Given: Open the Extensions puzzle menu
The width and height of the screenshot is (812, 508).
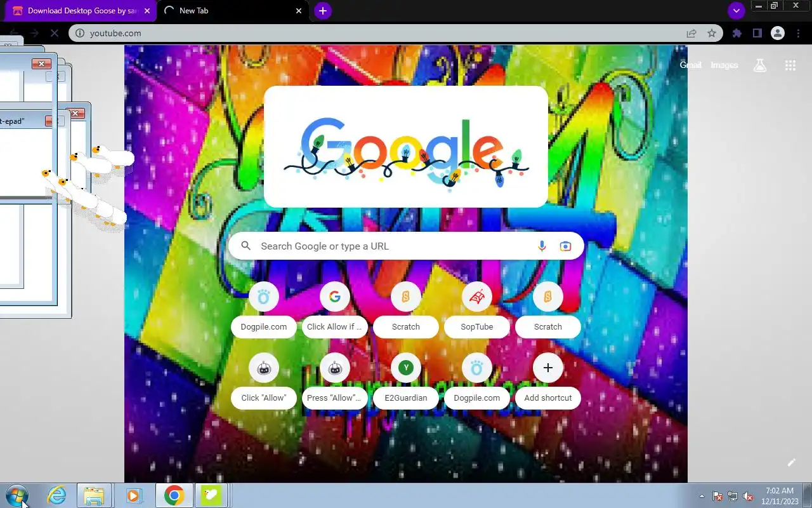Looking at the screenshot, I should (737, 33).
